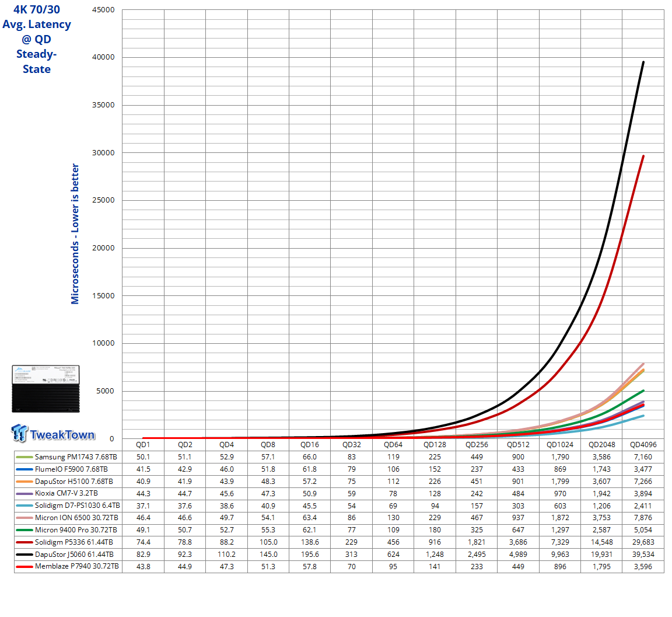Select the Solidigm D7-PS1030 6.4TB legend label
672x617 pixels.
pyautogui.click(x=78, y=506)
